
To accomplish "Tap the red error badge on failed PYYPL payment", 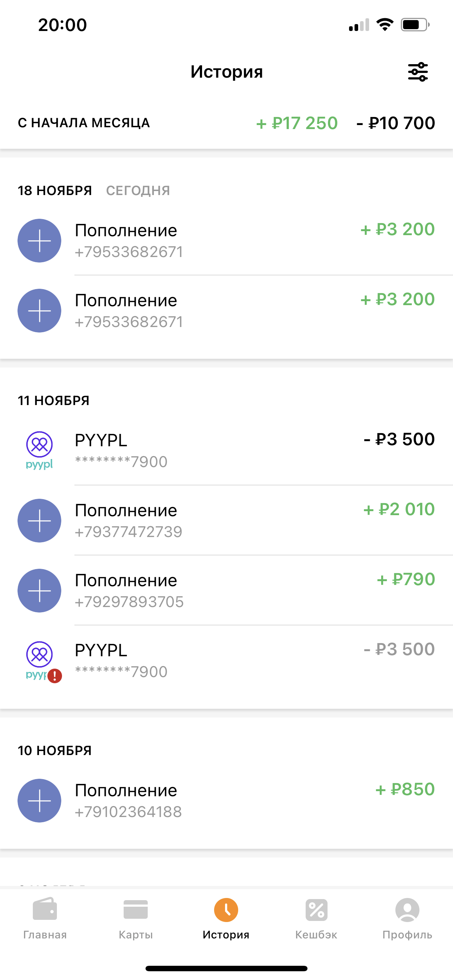I will click(55, 676).
